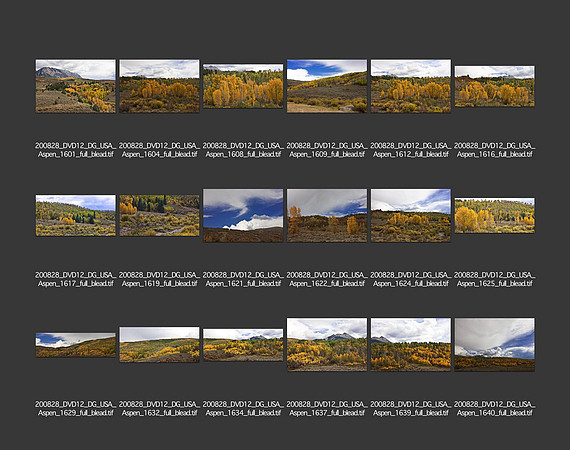Select the Aspen_1608 thumbnail image
The image size is (570, 450).
(x=243, y=86)
